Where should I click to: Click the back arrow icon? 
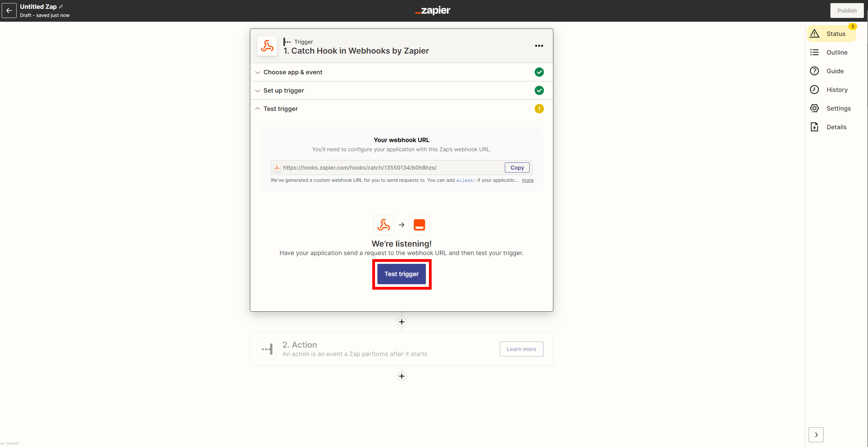9,11
